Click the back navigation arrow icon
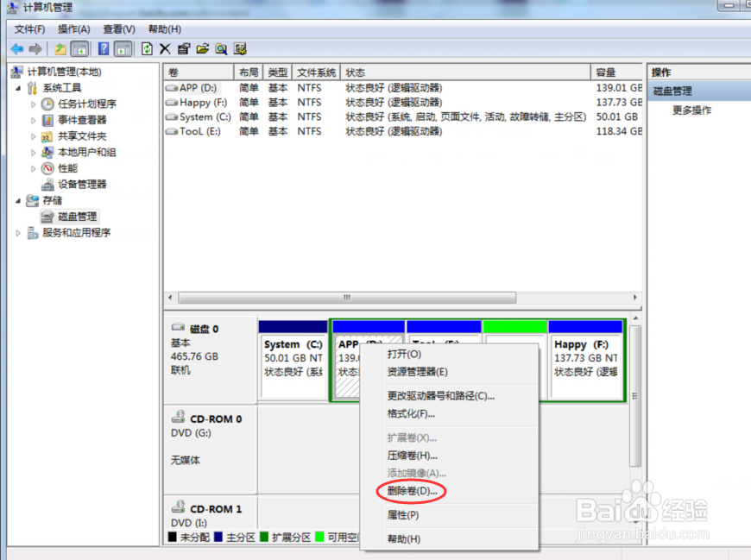Image resolution: width=751 pixels, height=560 pixels. coord(16,48)
